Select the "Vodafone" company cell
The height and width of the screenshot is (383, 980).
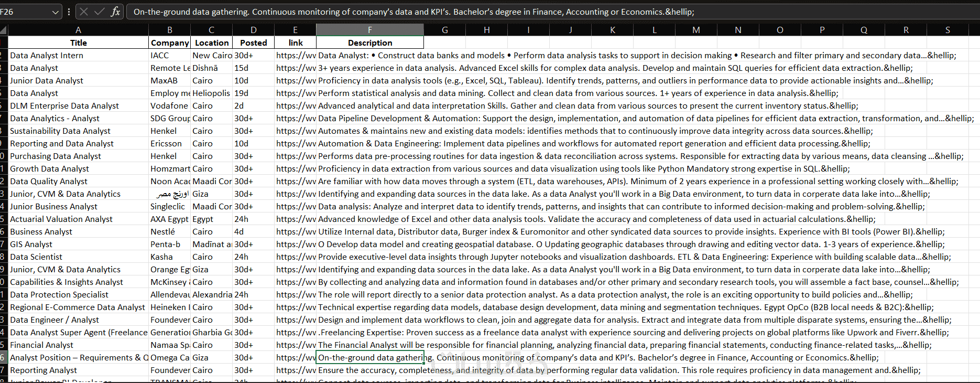point(169,105)
